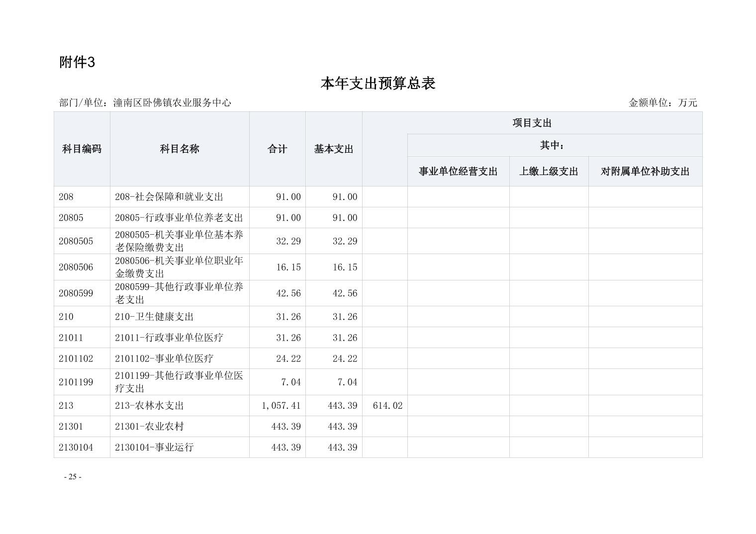Click the 科目名称 column header

180,149
